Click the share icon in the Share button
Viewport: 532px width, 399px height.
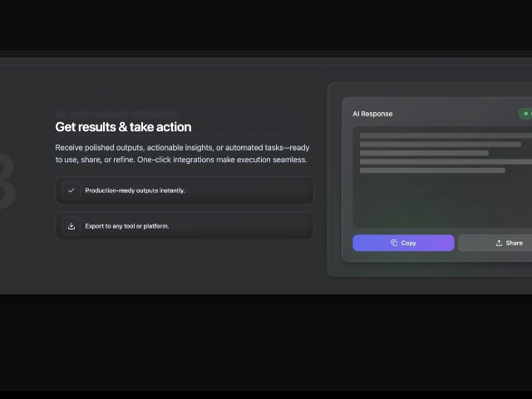[x=499, y=243]
